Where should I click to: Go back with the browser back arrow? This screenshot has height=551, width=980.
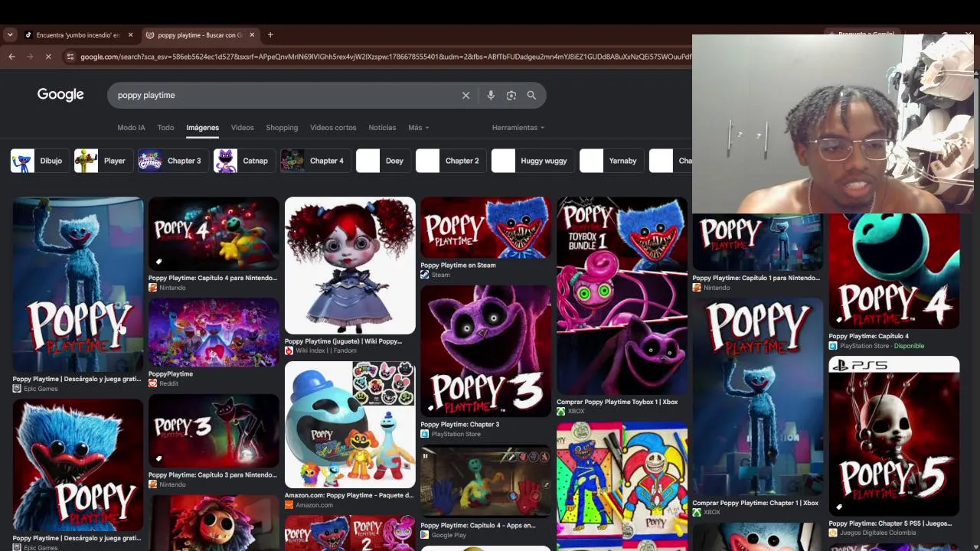coord(11,57)
